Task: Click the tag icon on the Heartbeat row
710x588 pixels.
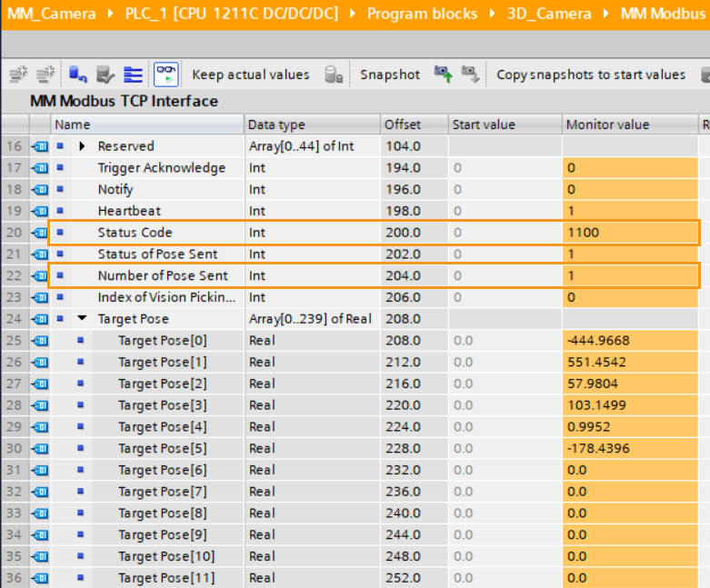Action: tap(40, 211)
